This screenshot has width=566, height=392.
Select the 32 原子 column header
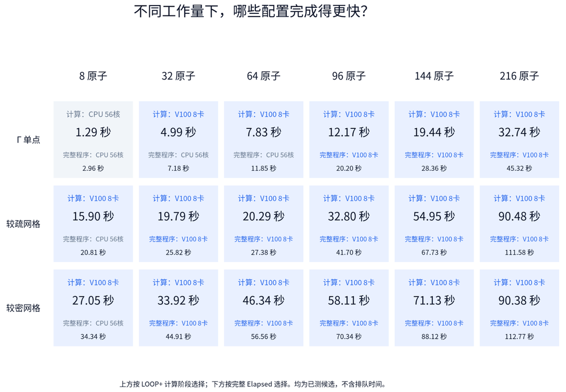(x=179, y=76)
